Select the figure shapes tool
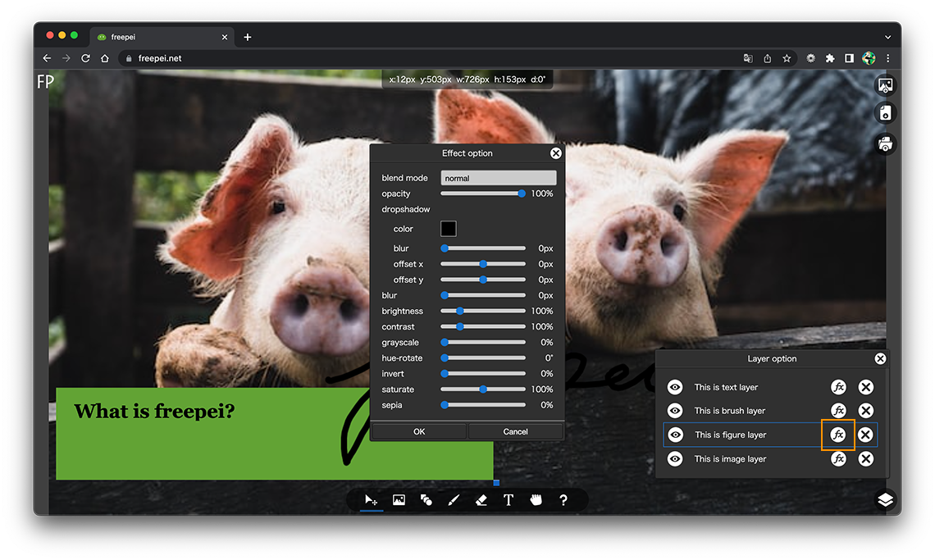935x560 pixels. tap(426, 500)
